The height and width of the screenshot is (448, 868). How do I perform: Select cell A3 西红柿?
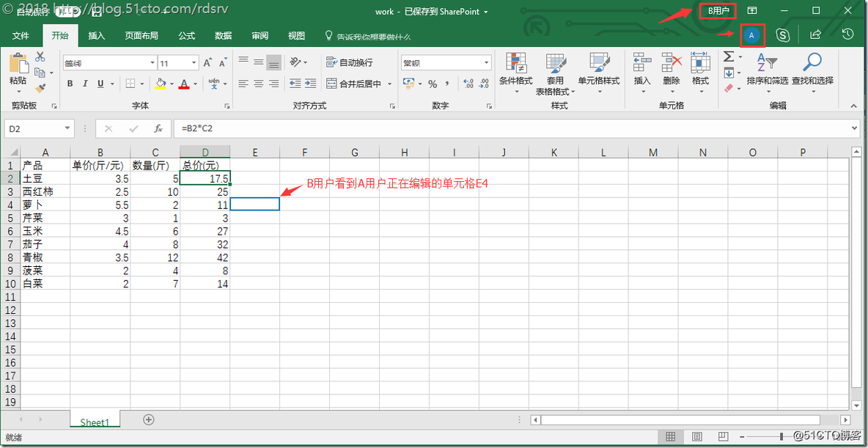(45, 191)
